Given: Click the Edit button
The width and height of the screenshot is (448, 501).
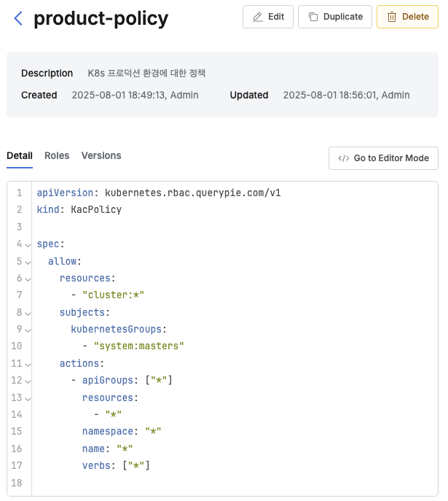Looking at the screenshot, I should [268, 17].
